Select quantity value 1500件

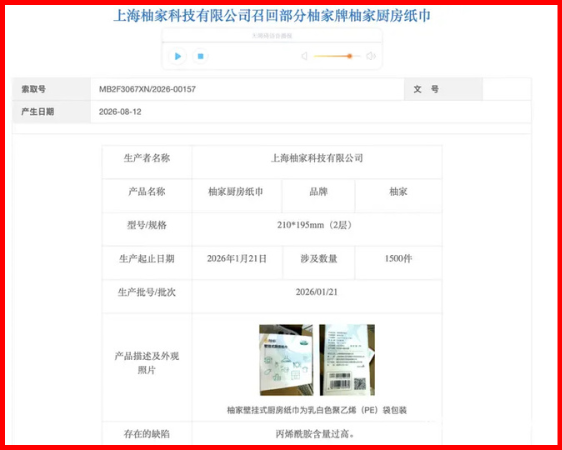(399, 259)
